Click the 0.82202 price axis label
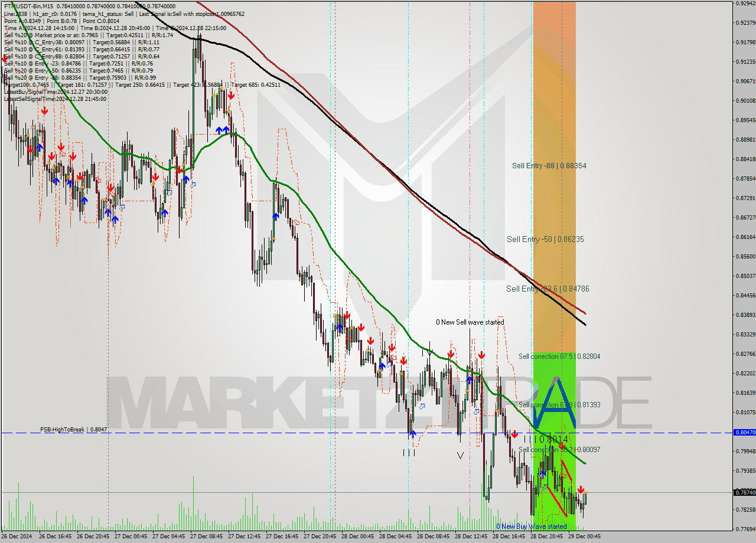 point(746,374)
